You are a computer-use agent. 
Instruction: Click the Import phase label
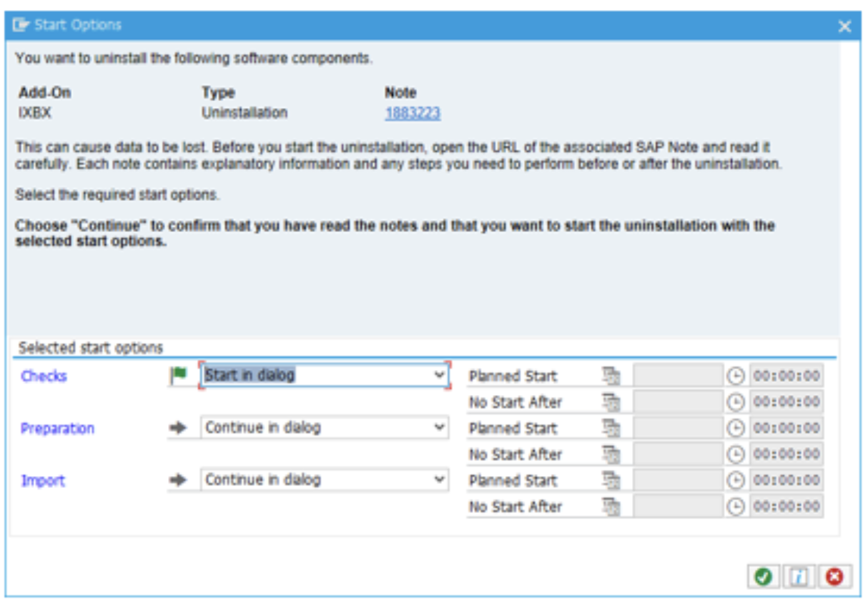[x=43, y=481]
